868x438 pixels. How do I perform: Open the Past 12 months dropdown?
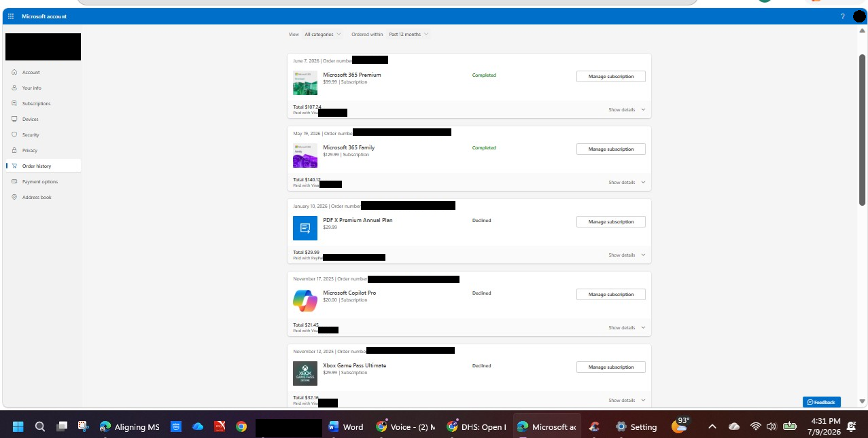409,34
